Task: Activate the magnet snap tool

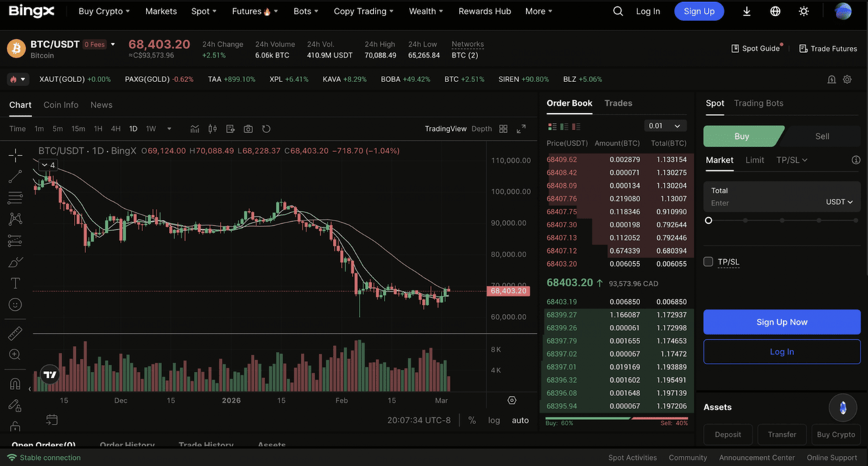Action: (x=15, y=383)
